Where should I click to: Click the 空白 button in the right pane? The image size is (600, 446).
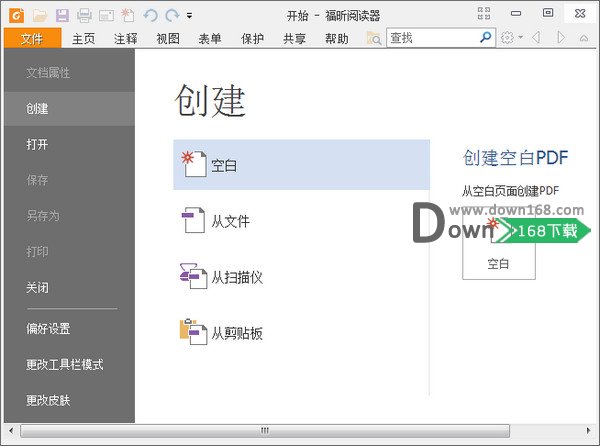pyautogui.click(x=499, y=245)
